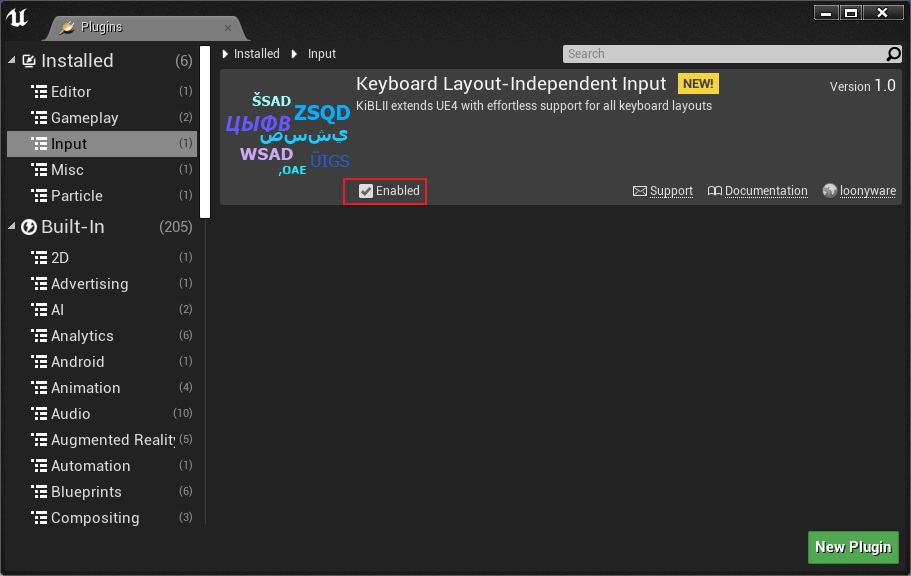Go to Input in the breadcrumb

[x=322, y=54]
